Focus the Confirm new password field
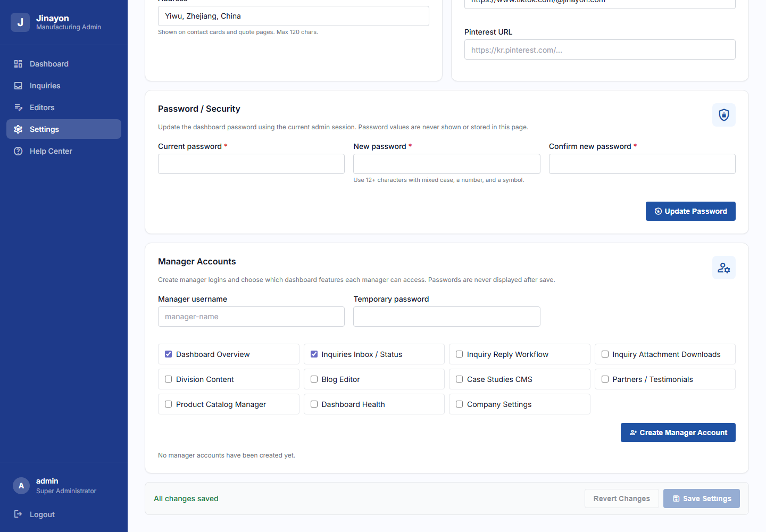 point(642,164)
